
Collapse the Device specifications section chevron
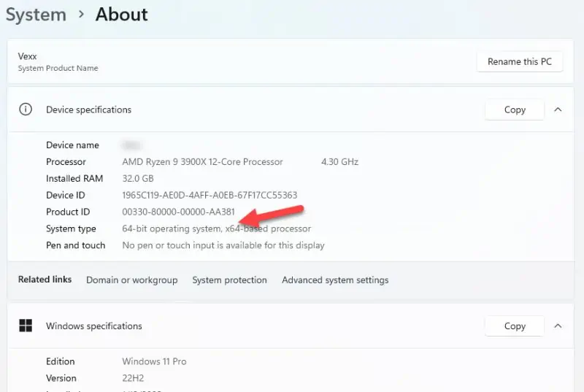(x=558, y=109)
